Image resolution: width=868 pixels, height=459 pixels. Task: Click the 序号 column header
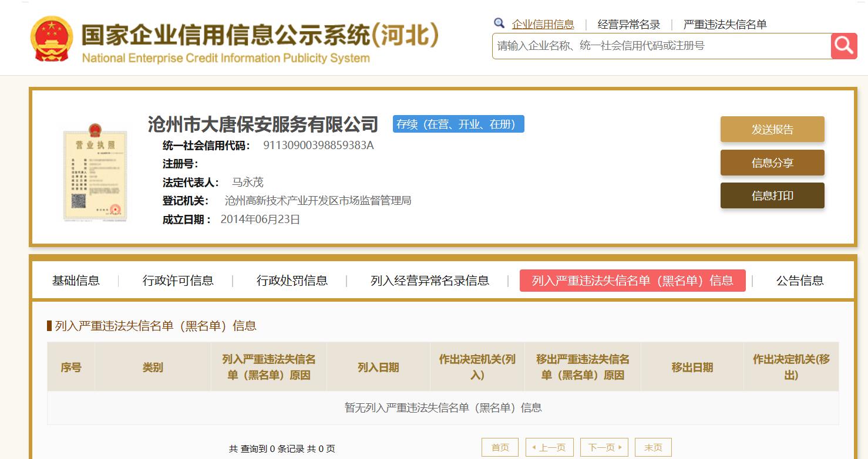[71, 367]
